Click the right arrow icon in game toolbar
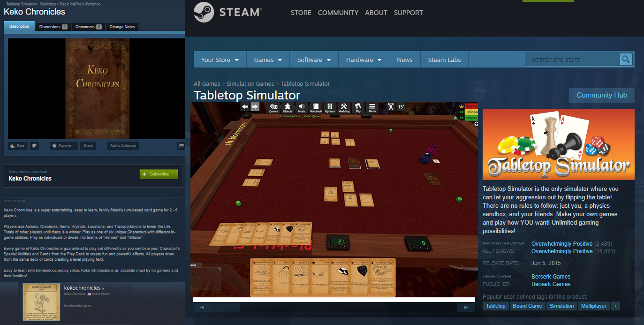 click(x=255, y=107)
